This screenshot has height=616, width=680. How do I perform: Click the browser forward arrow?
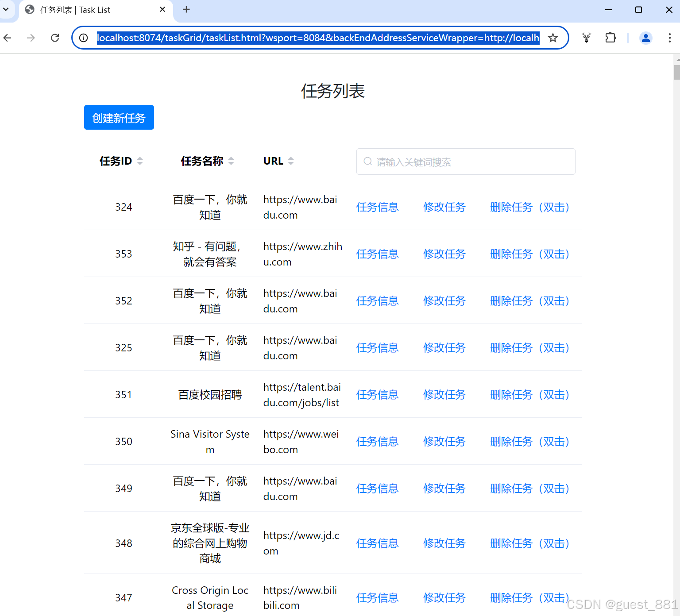31,38
